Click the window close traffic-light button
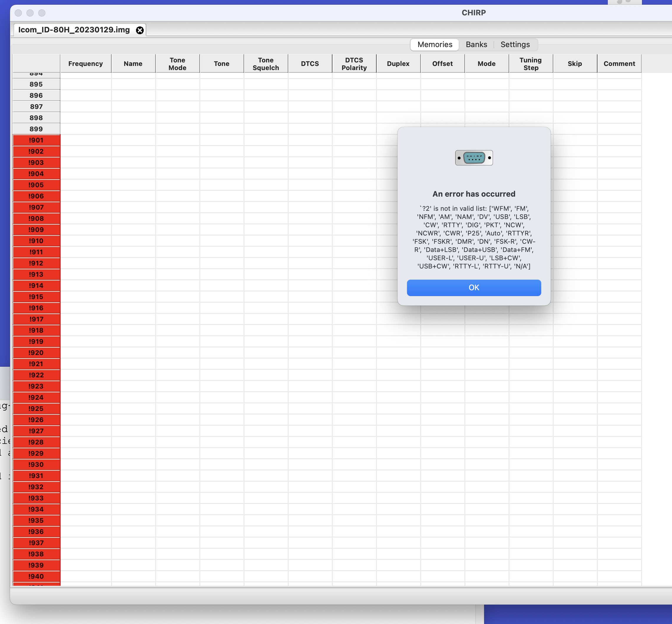672x624 pixels. coord(19,13)
